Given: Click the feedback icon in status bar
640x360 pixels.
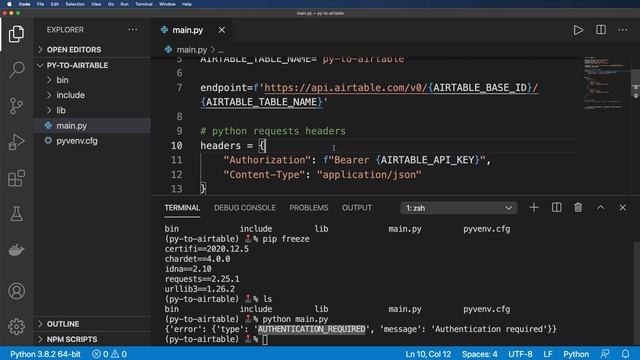Looking at the screenshot, I should [x=605, y=354].
